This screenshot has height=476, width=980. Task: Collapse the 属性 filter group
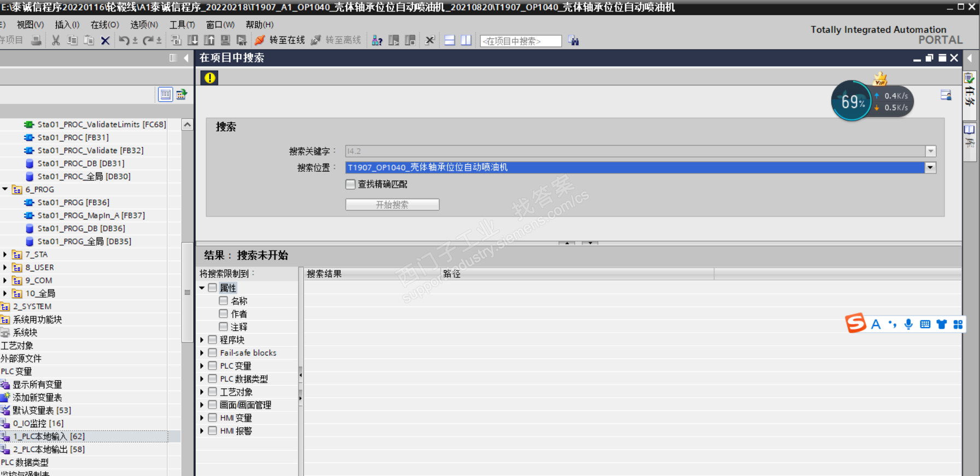pos(202,288)
